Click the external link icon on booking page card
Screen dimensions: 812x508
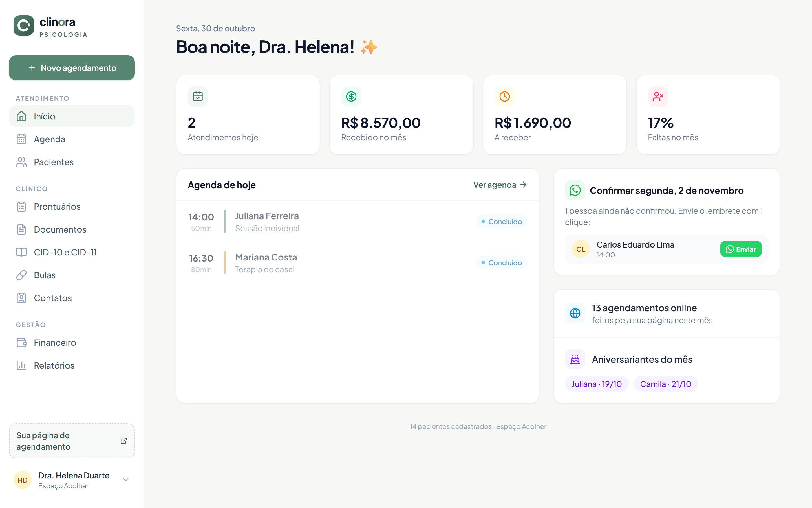pyautogui.click(x=123, y=441)
